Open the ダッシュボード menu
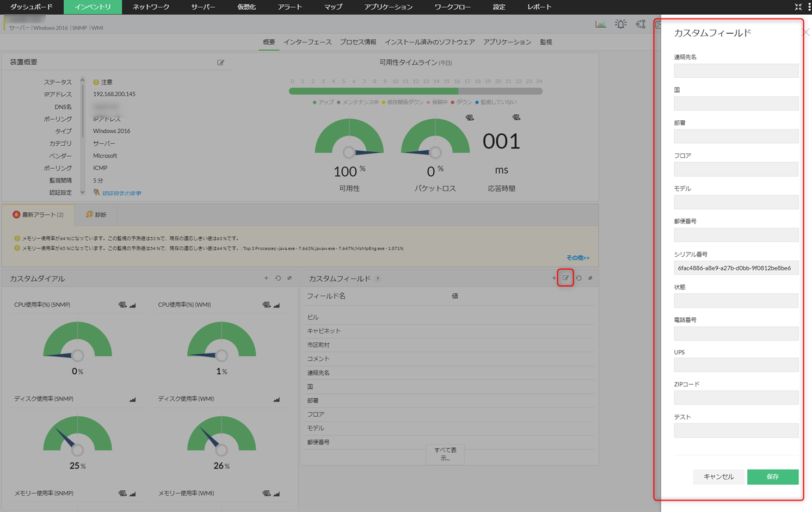 (32, 7)
